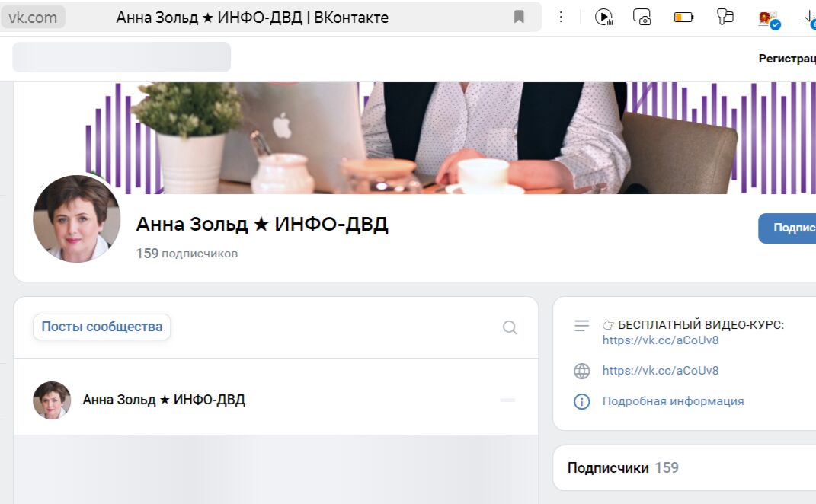Click the blue Подписаться button
This screenshot has height=504, width=816.
787,228
